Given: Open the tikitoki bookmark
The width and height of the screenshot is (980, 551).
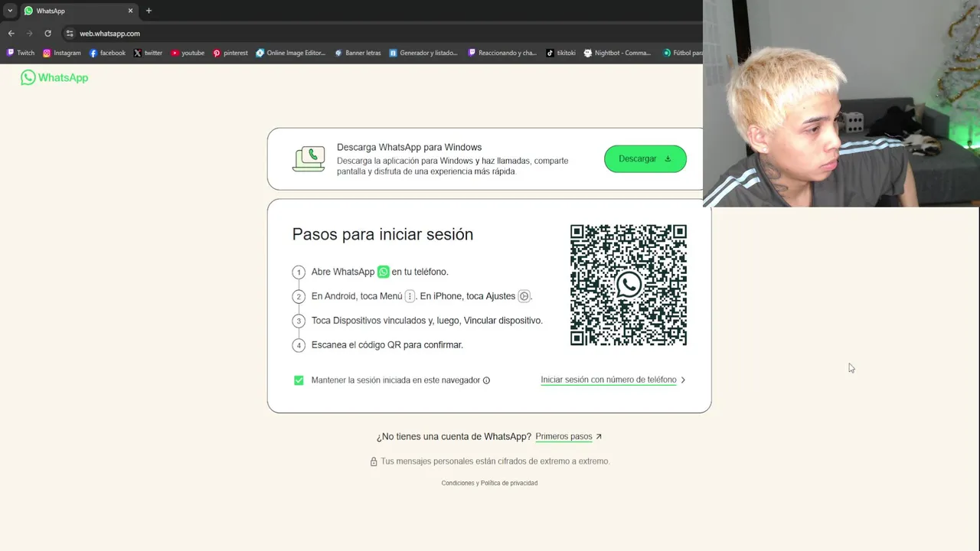Looking at the screenshot, I should 560,53.
